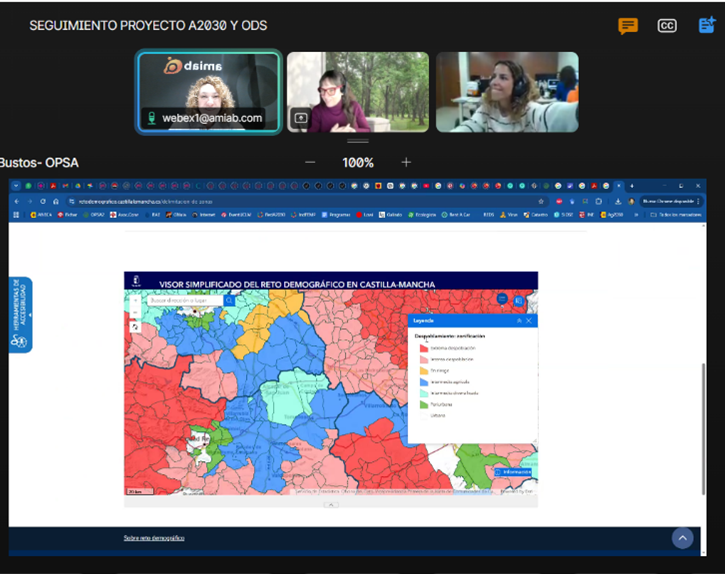The height and width of the screenshot is (574, 725).
Task: Expand the map bottom panel chevron
Action: [x=331, y=504]
